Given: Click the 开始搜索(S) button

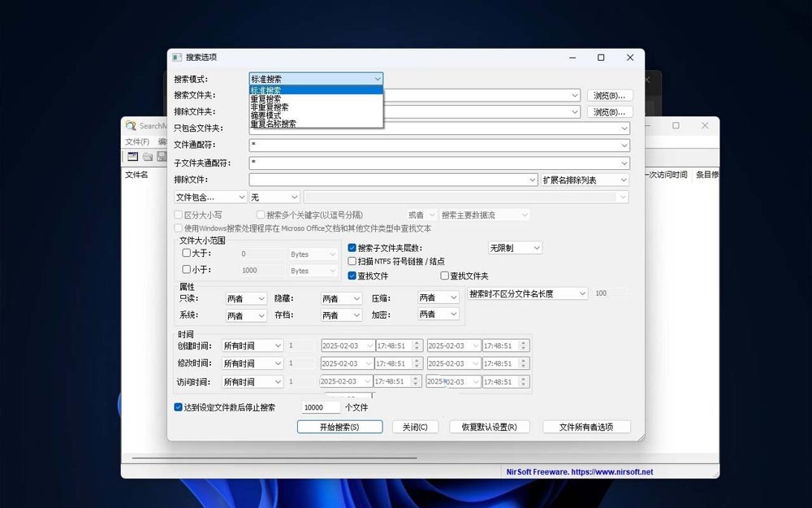Looking at the screenshot, I should pyautogui.click(x=339, y=427).
